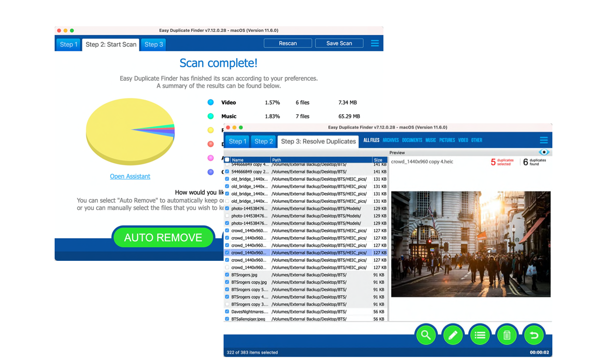Screen dimensions: 607x364
Task: Filter results by PICTURES
Action: [447, 141]
